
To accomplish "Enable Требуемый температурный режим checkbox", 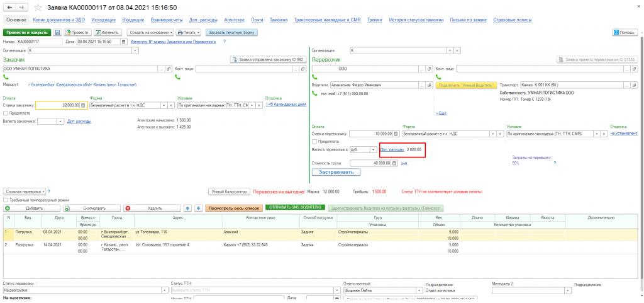I will pos(5,200).
